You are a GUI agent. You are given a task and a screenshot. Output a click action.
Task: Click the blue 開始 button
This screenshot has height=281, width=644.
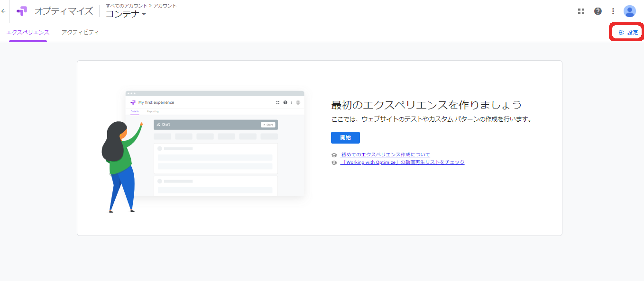point(345,137)
